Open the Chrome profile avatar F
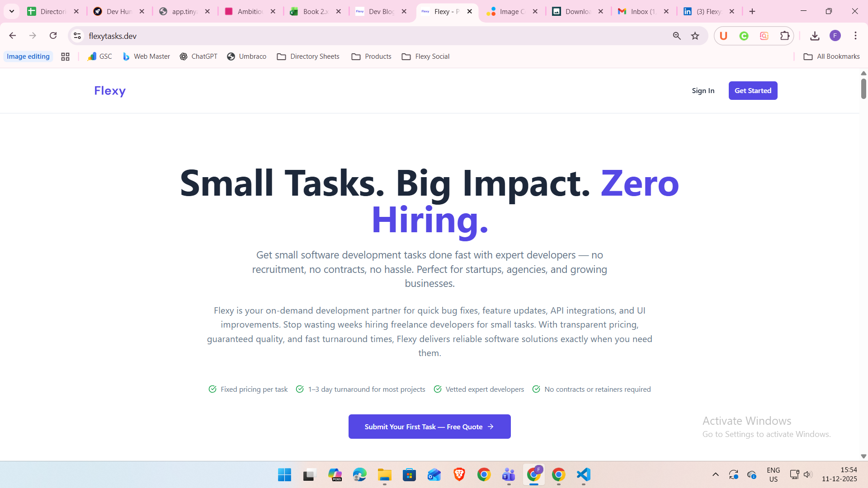 click(835, 36)
